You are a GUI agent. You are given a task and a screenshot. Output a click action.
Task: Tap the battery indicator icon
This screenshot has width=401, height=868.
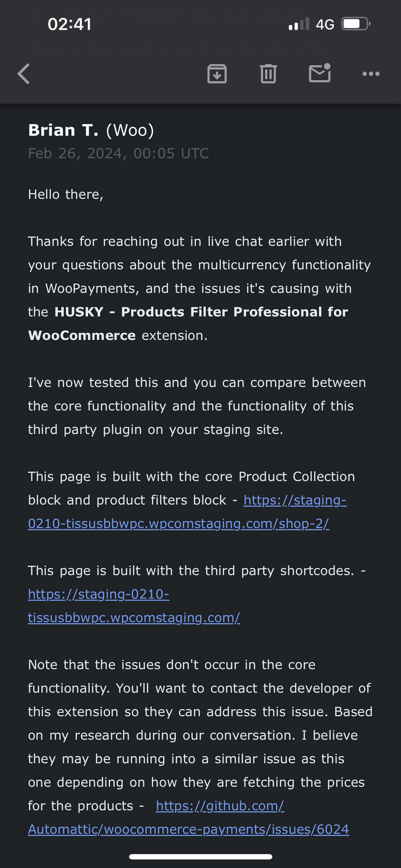pyautogui.click(x=356, y=24)
